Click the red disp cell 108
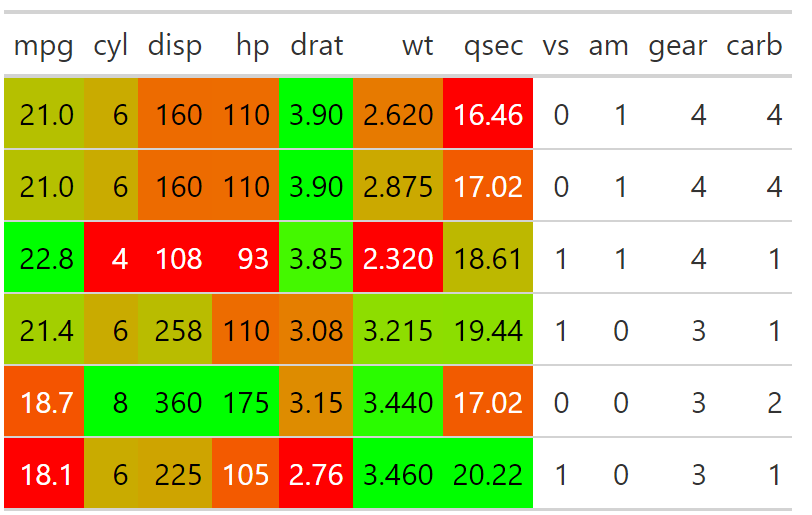This screenshot has height=515, width=812. (x=175, y=258)
